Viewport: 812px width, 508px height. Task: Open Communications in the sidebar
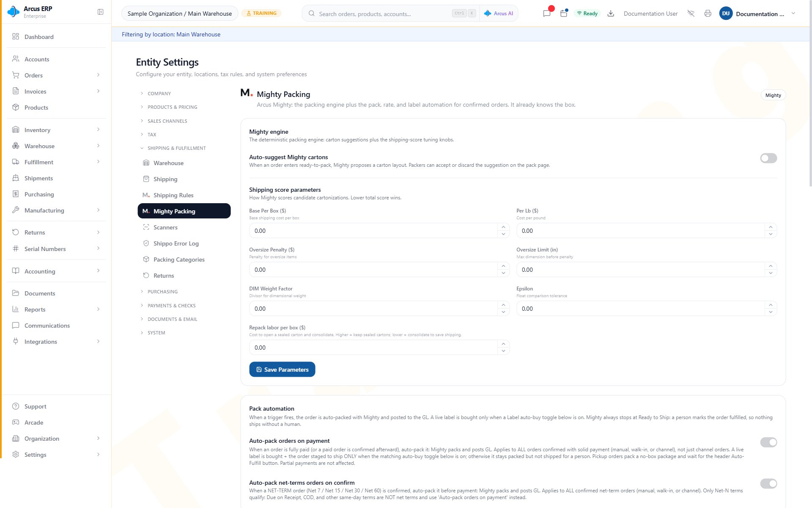click(x=56, y=326)
